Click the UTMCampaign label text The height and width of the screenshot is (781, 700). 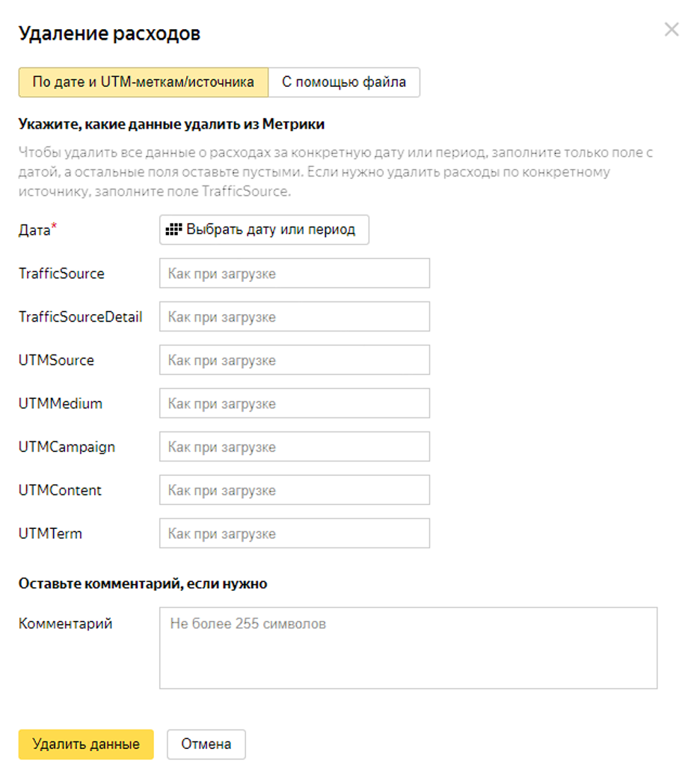67,447
